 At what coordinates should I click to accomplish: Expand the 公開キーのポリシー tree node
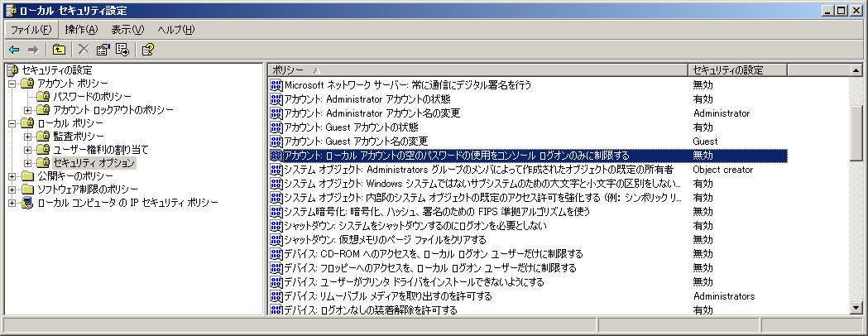pos(12,176)
